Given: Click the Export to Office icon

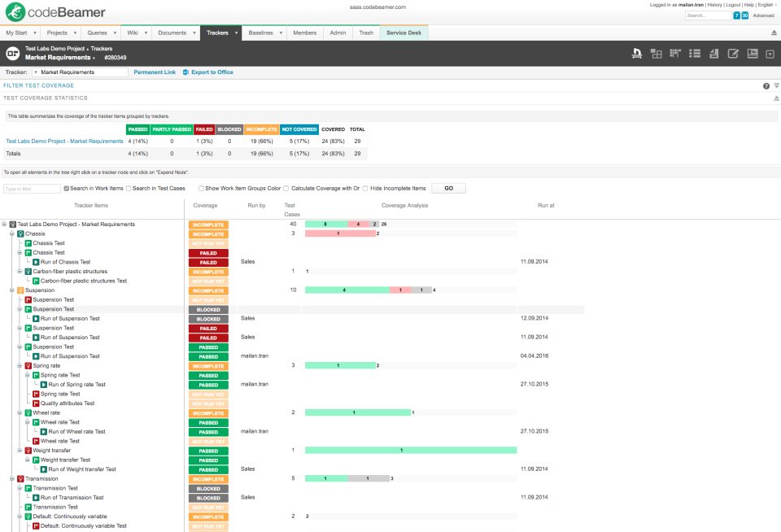Looking at the screenshot, I should 185,72.
